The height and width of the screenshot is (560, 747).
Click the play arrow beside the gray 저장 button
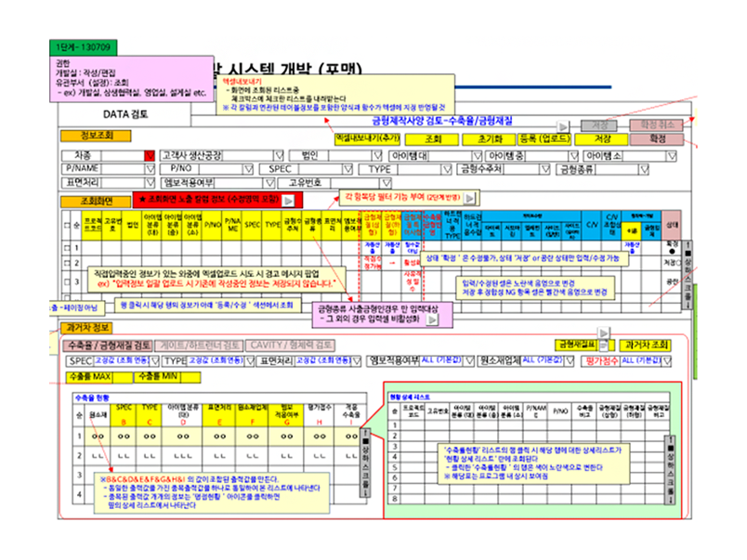[x=563, y=126]
